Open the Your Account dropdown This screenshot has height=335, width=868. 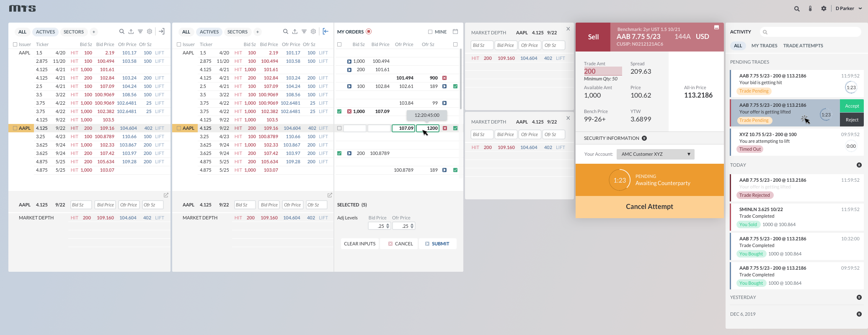click(656, 154)
